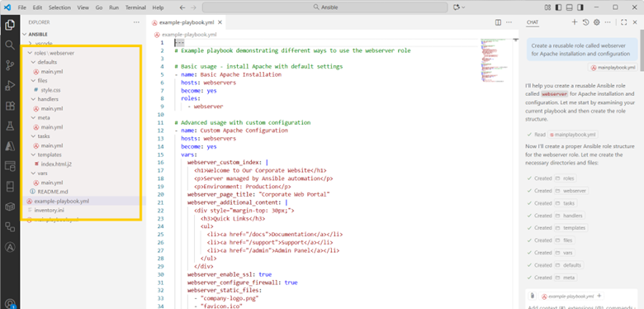This screenshot has width=644, height=309.
Task: Open the Selection menu
Action: click(x=59, y=7)
